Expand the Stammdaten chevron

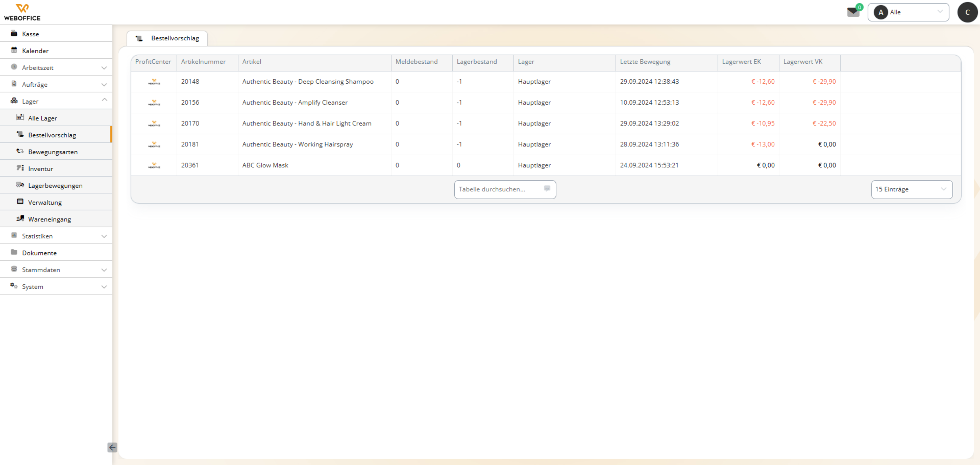pos(104,270)
